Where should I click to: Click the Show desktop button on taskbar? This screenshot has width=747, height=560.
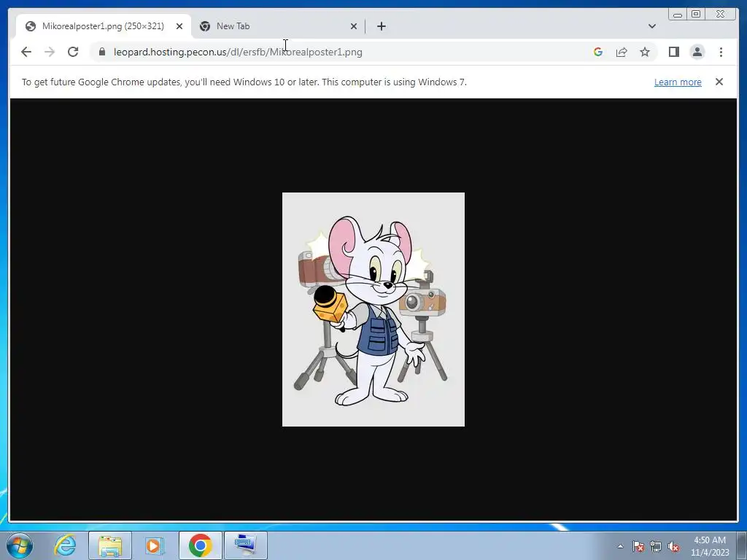[x=742, y=545]
